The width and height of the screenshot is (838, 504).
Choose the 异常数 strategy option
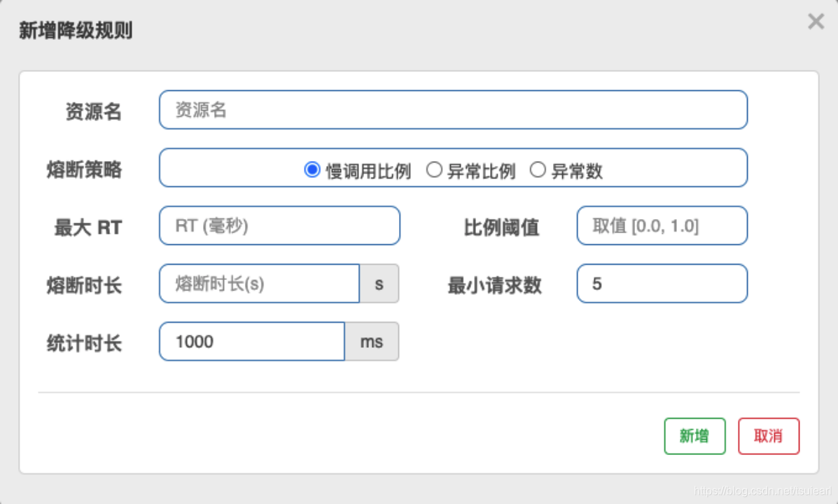(x=538, y=169)
